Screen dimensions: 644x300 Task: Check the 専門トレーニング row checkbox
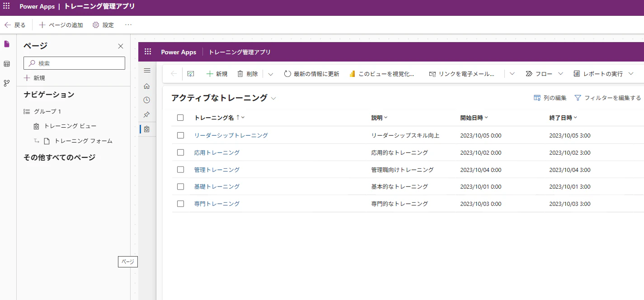(x=181, y=204)
